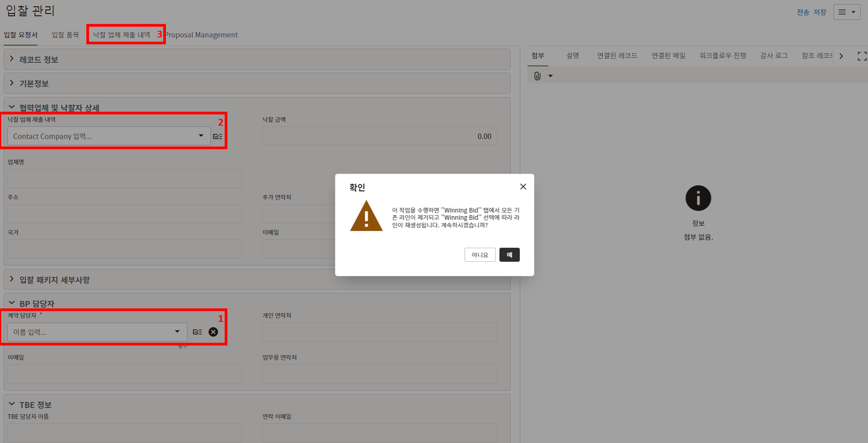Clear contract manager with the X icon
This screenshot has height=443, width=868.
[213, 332]
